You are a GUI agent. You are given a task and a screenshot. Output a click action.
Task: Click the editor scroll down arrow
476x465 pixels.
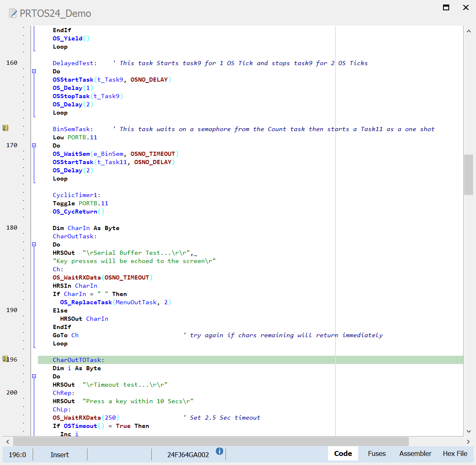tap(469, 431)
